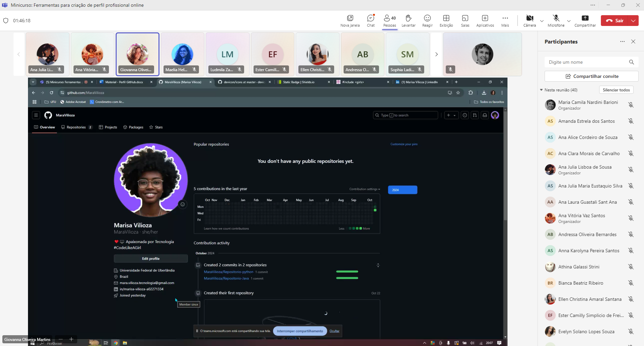This screenshot has height=346, width=644.
Task: Open Contribution settings dropdown
Action: [364, 189]
